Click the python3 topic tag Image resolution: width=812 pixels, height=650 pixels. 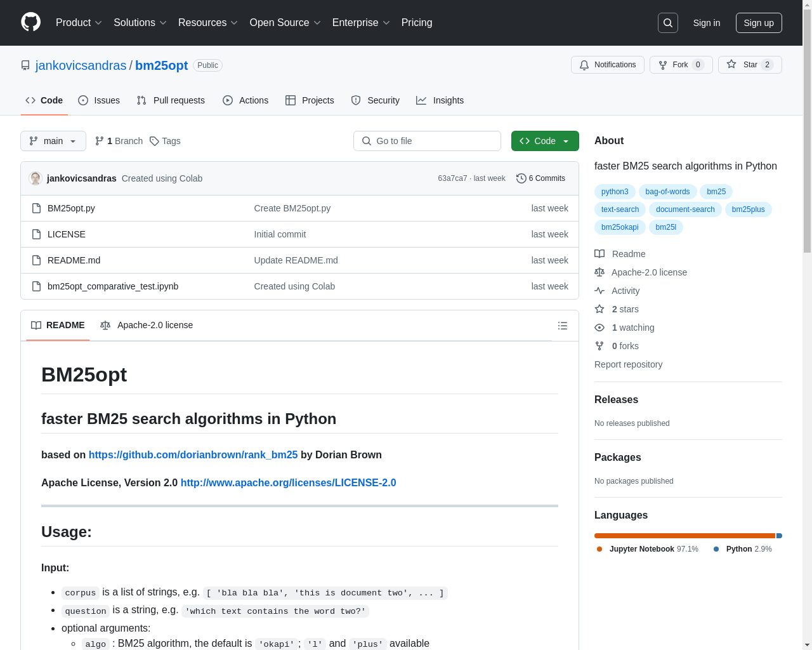pos(615,192)
